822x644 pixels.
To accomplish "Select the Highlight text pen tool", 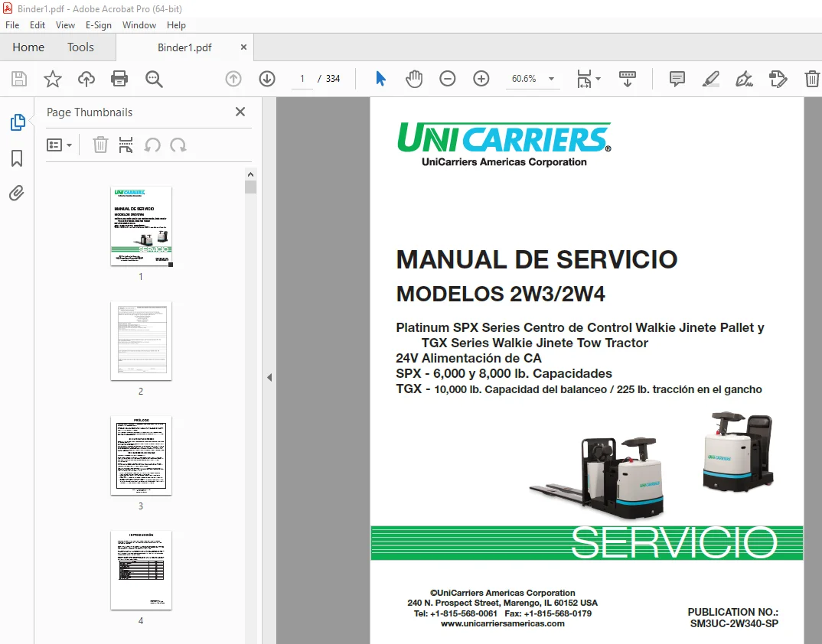I will point(711,79).
